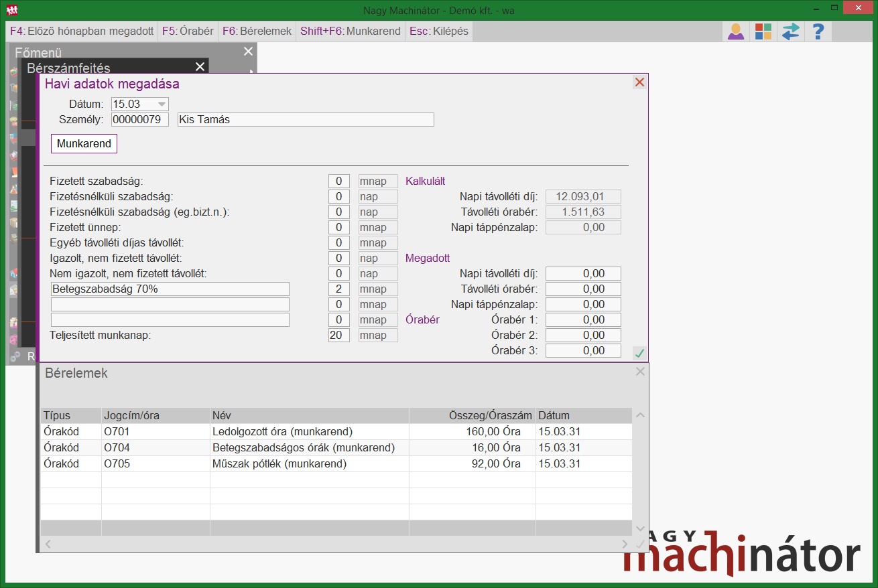Focus the Teljesített munkanap field showing 20
The height and width of the screenshot is (588, 878).
339,335
